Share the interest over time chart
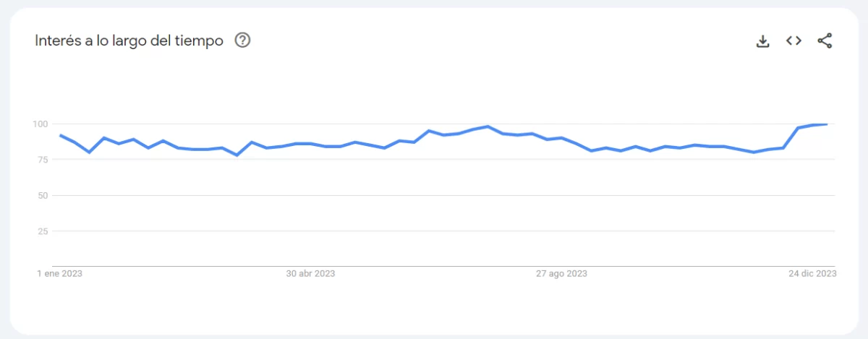 825,41
